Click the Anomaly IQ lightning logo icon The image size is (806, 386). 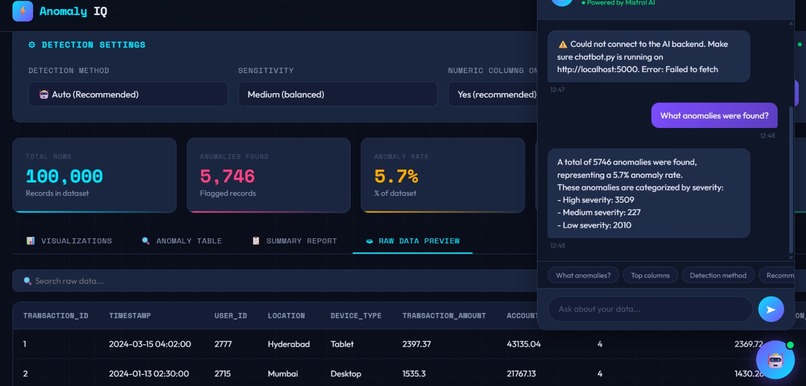pyautogui.click(x=23, y=11)
